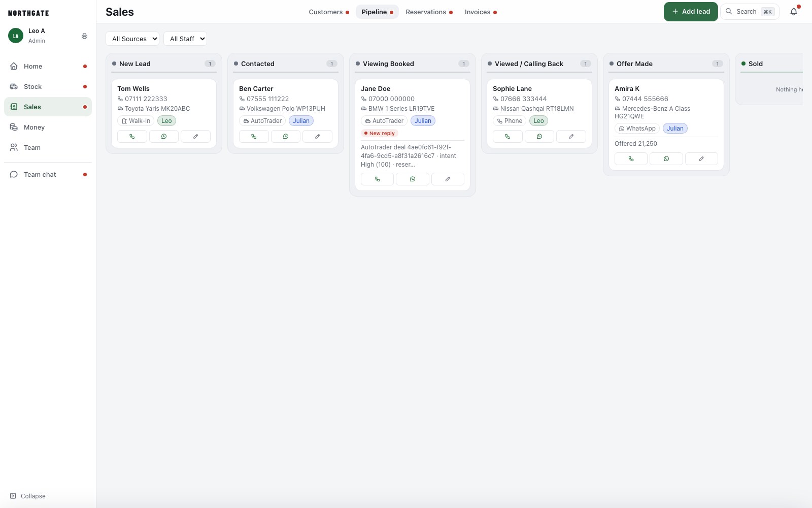Edit Tom Wells lead with pencil icon
Image resolution: width=812 pixels, height=508 pixels.
click(x=195, y=136)
